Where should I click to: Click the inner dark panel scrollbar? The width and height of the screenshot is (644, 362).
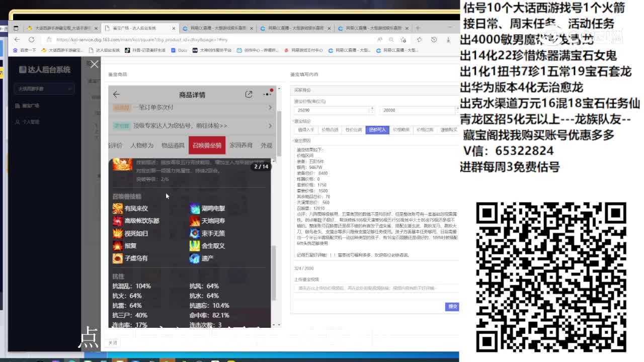pos(274,273)
